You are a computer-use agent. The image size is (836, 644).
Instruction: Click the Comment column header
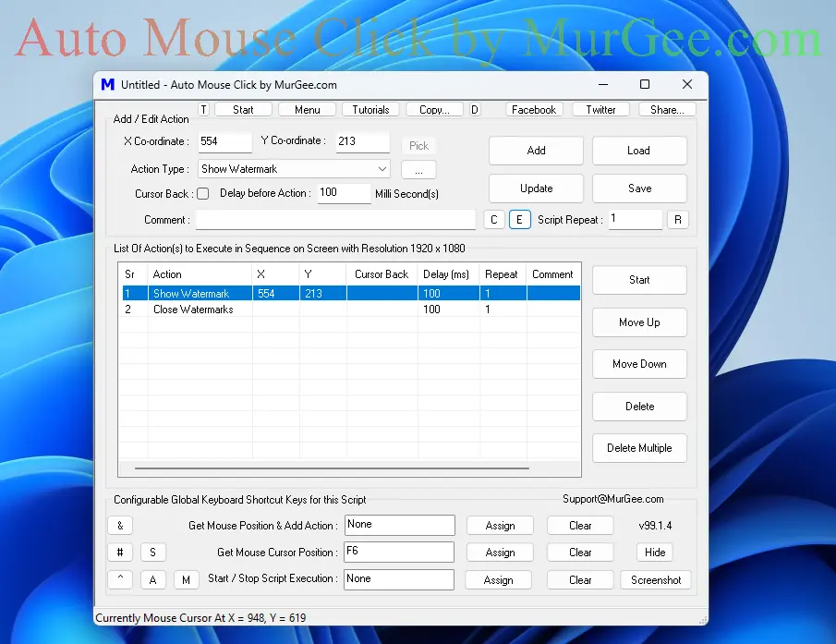[553, 274]
